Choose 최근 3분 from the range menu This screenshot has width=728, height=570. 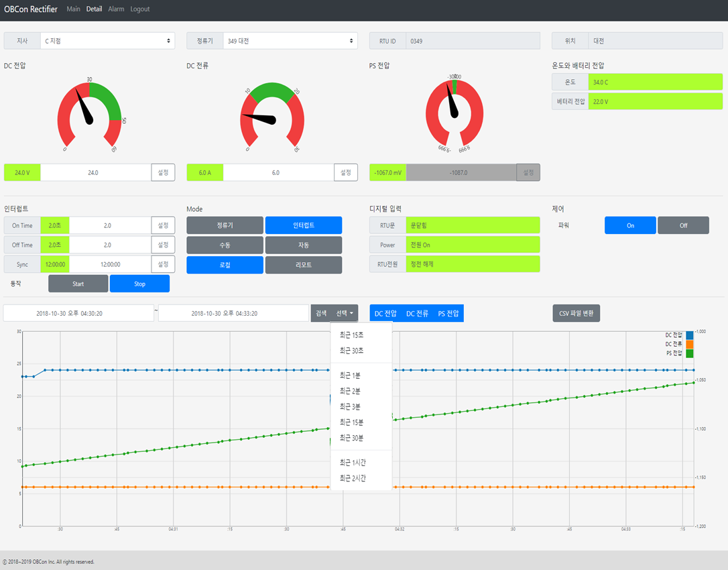coord(361,406)
